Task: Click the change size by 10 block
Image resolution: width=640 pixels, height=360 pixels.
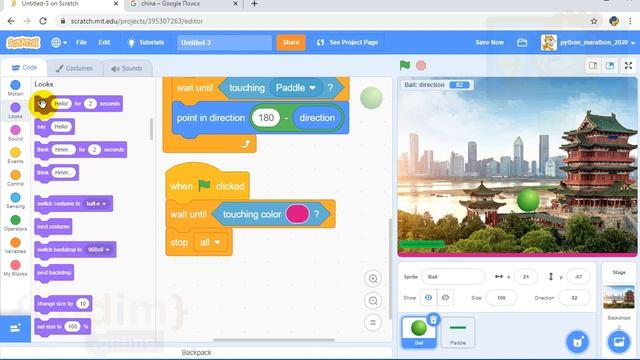Action: [63, 304]
